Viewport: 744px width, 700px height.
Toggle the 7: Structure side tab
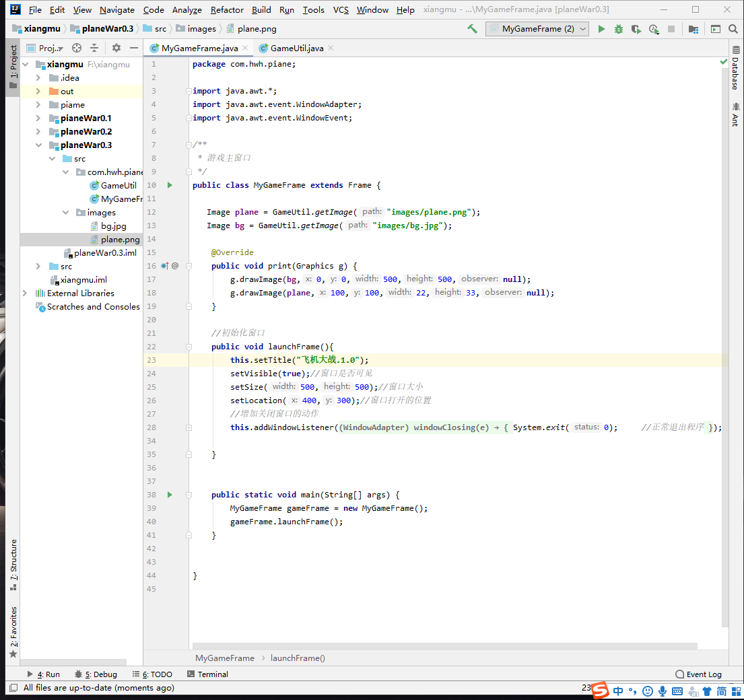point(13,564)
